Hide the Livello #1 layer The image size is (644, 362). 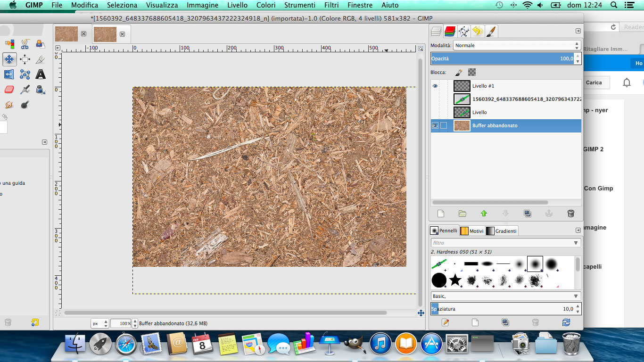pyautogui.click(x=435, y=86)
